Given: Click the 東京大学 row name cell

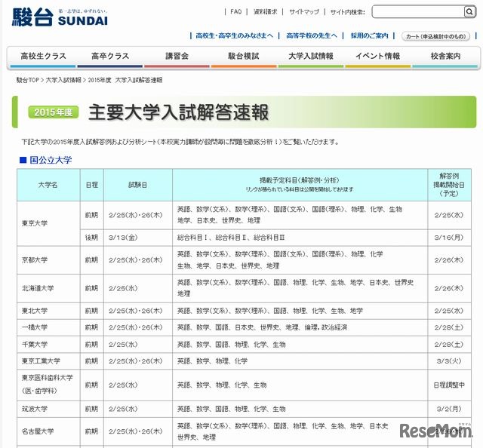Looking at the screenshot, I should click(48, 223).
